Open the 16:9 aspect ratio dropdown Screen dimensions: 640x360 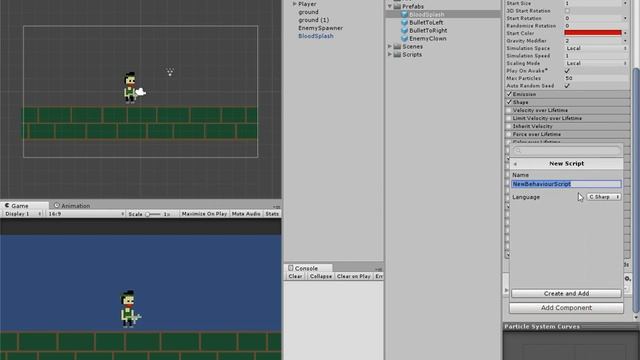86,214
